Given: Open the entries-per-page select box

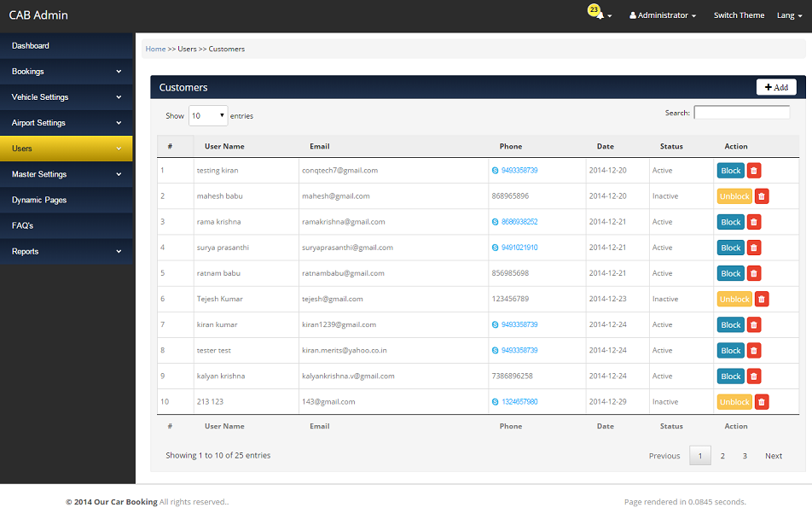Looking at the screenshot, I should (207, 115).
